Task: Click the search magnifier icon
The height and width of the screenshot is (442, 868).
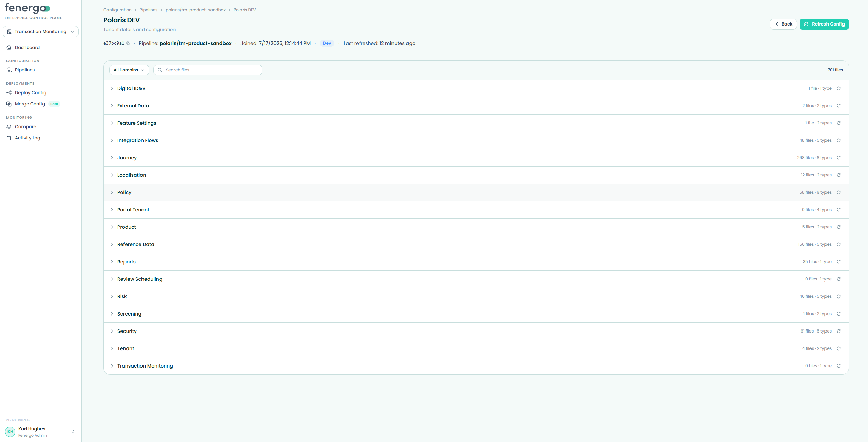Action: 160,70
